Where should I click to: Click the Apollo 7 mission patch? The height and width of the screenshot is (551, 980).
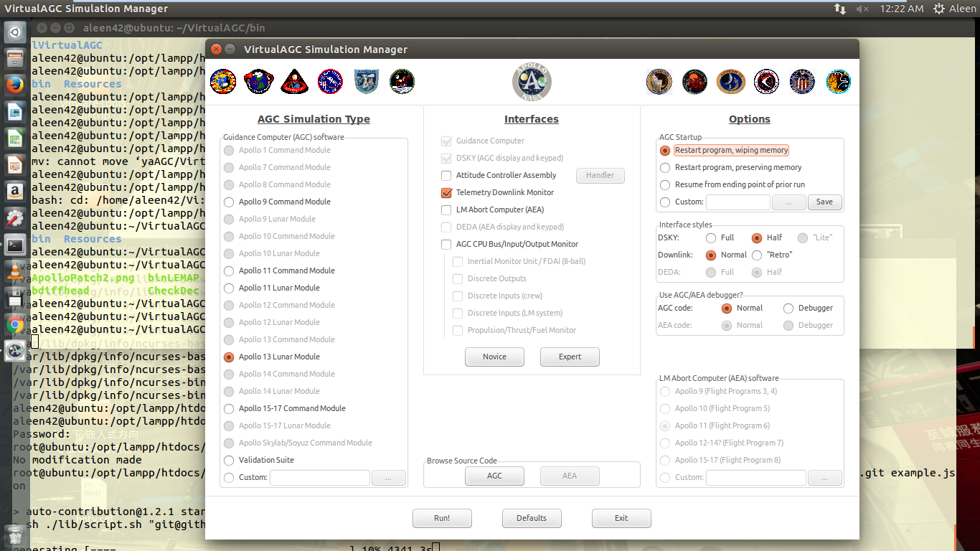point(259,82)
